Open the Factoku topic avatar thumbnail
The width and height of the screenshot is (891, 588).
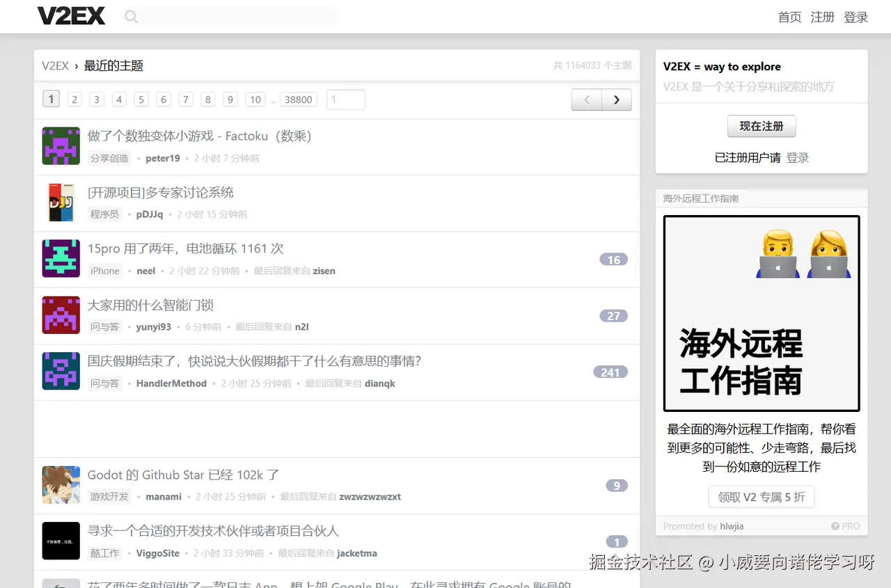61,145
